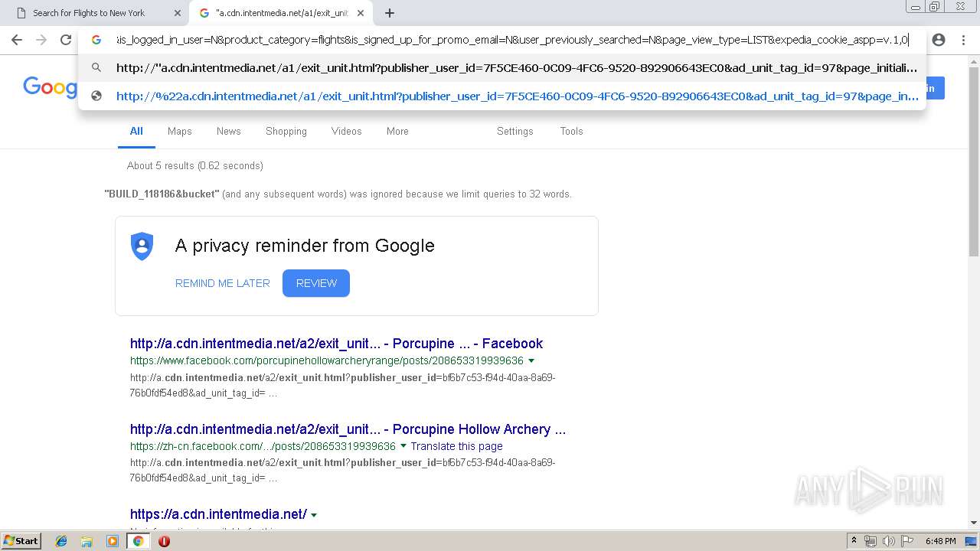The height and width of the screenshot is (551, 980).
Task: Click REMIND ME LATER on privacy reminder
Action: pos(223,283)
